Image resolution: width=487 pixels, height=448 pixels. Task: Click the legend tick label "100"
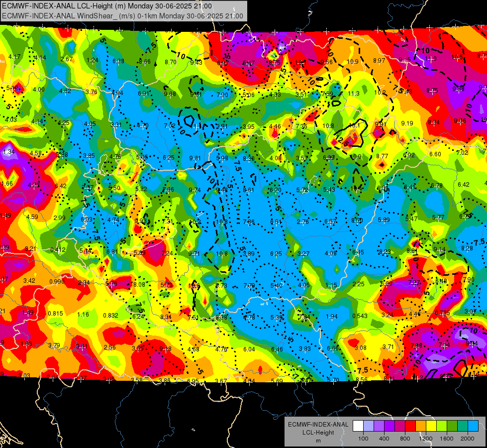point(363,439)
